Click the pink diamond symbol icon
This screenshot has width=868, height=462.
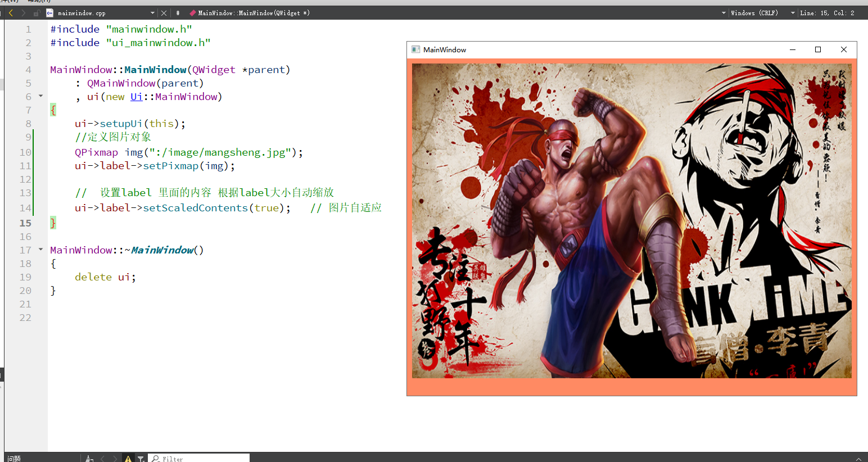click(193, 12)
